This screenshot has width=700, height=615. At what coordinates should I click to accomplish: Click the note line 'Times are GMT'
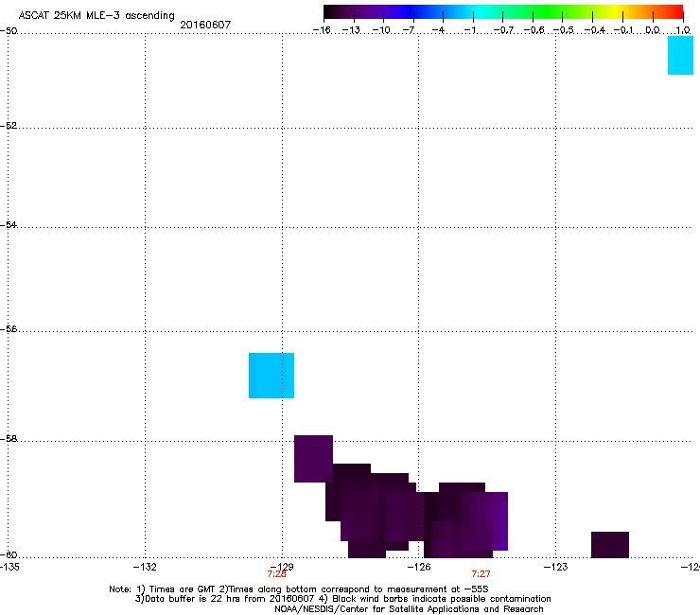click(299, 589)
